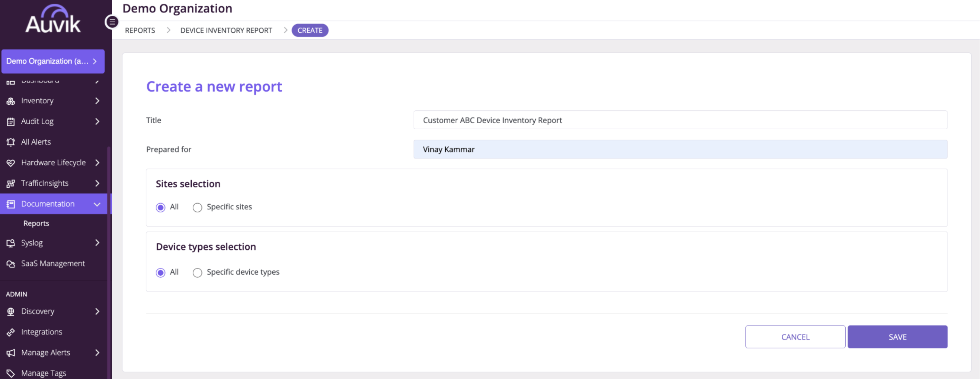This screenshot has height=379, width=980.
Task: Click the Hardware Lifecycle heart icon
Action: (x=11, y=163)
